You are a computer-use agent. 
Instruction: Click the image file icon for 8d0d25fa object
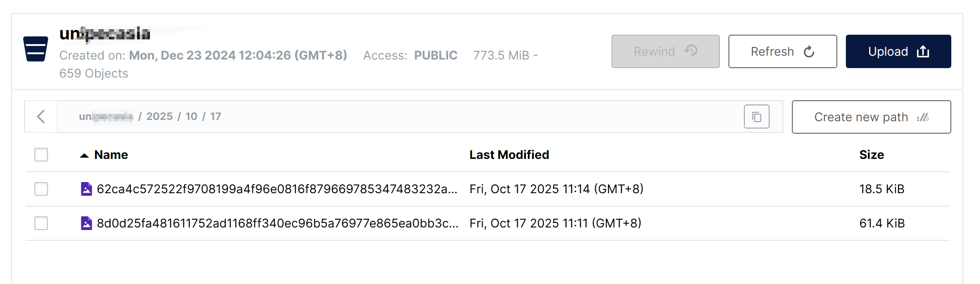point(87,223)
